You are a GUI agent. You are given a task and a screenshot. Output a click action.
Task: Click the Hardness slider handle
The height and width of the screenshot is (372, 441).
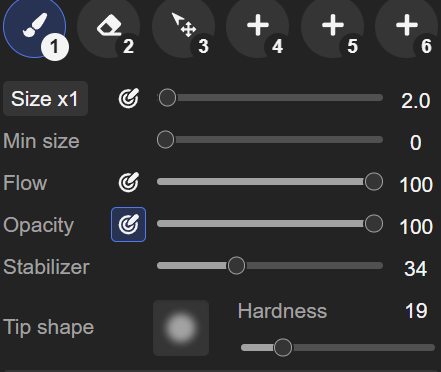pyautogui.click(x=283, y=348)
